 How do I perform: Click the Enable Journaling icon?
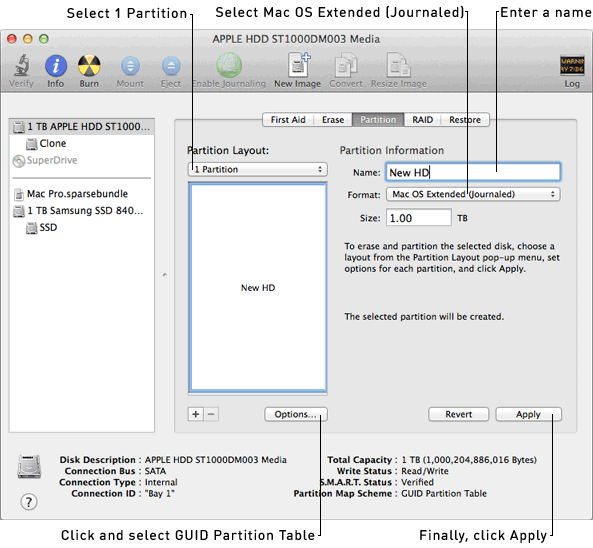(229, 65)
